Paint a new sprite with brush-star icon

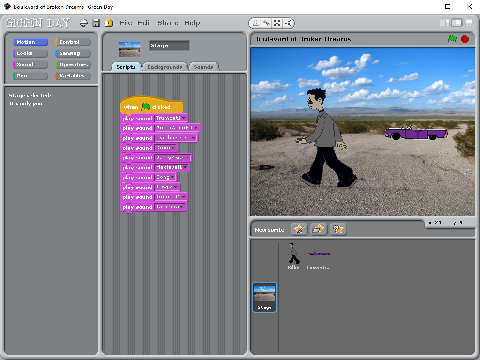pyautogui.click(x=299, y=229)
